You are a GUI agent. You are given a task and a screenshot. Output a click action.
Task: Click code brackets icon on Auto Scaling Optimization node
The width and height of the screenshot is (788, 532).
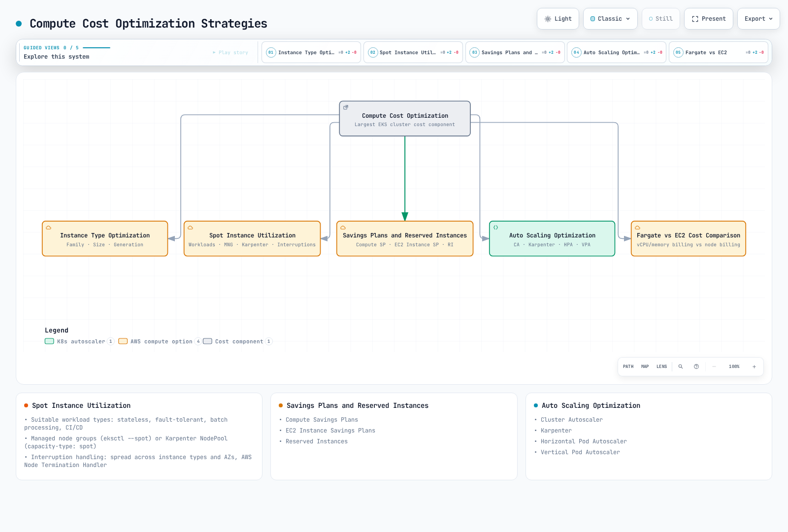coord(495,228)
